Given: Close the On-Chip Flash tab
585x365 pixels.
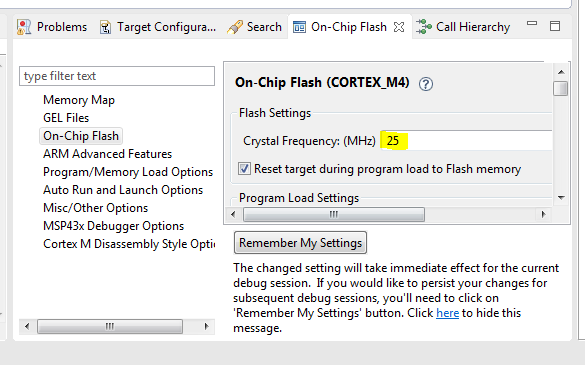Looking at the screenshot, I should pos(399,27).
